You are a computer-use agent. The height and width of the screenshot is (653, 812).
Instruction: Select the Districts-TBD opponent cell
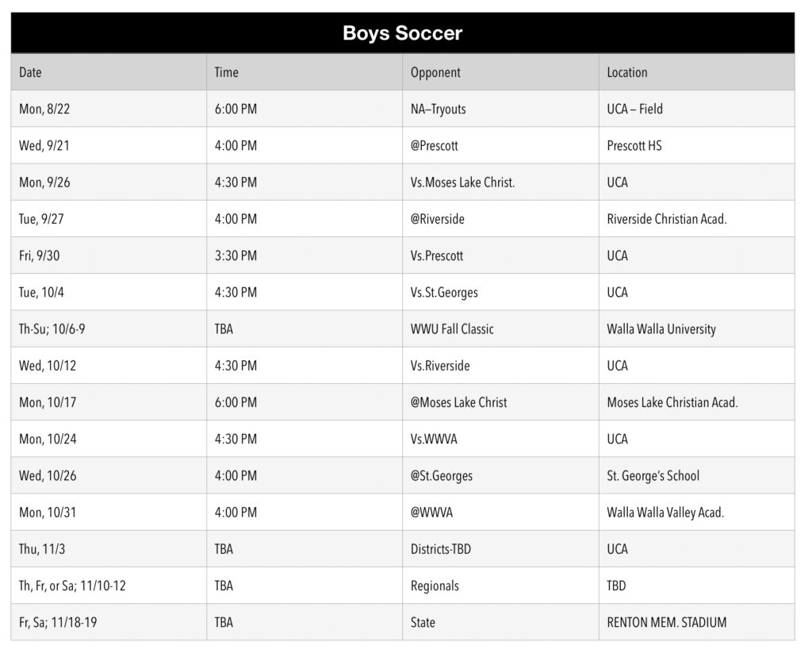(x=501, y=549)
